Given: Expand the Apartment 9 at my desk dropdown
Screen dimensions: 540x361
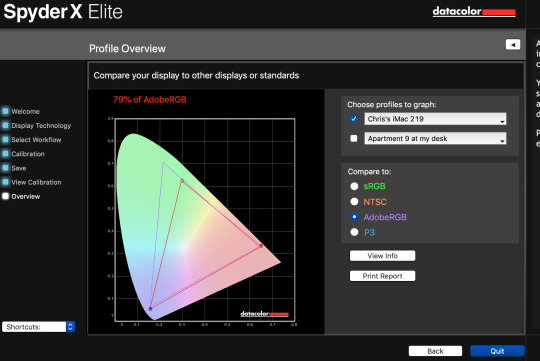Looking at the screenshot, I should coord(435,138).
